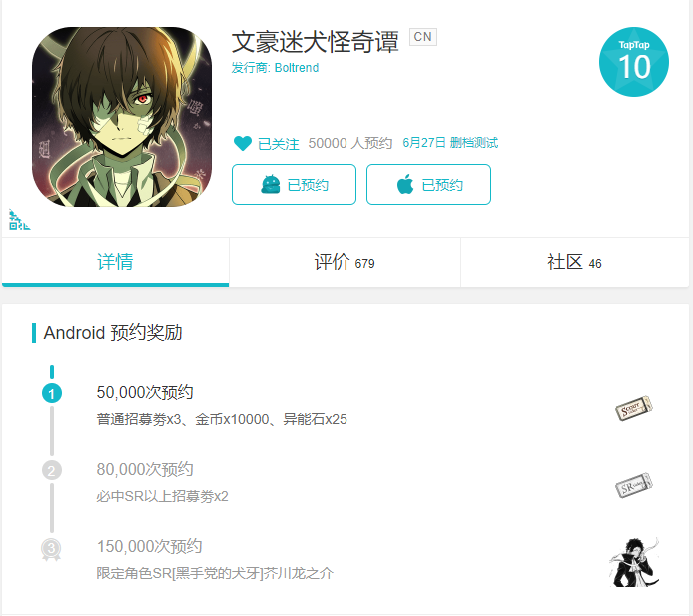Click the step 3 medal marker

tap(51, 549)
